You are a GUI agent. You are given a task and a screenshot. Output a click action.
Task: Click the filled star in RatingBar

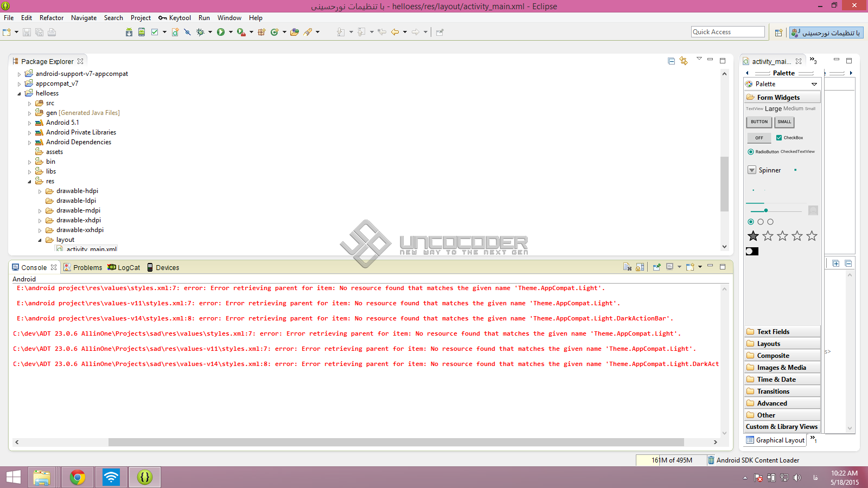(x=753, y=236)
